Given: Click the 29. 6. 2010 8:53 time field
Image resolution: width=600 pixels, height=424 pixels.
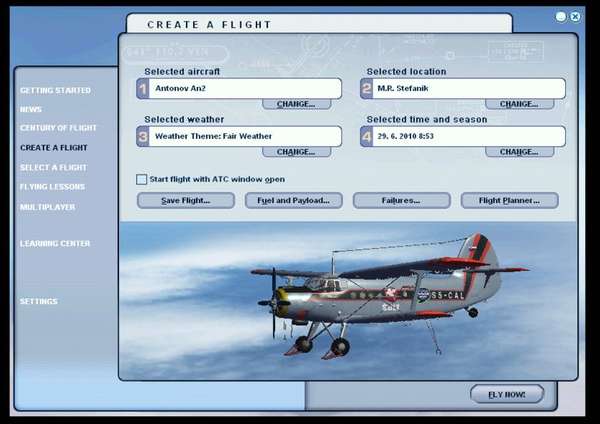Looking at the screenshot, I should (469, 136).
